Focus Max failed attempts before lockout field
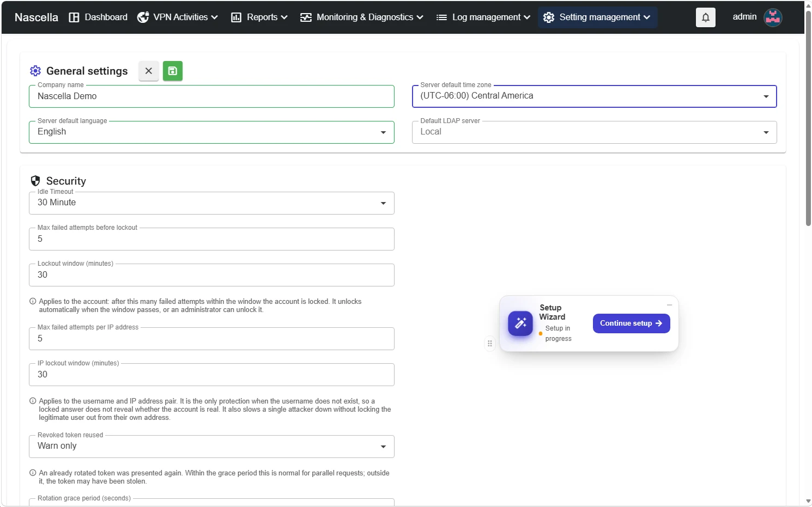Viewport: 812px width, 507px height. point(211,239)
